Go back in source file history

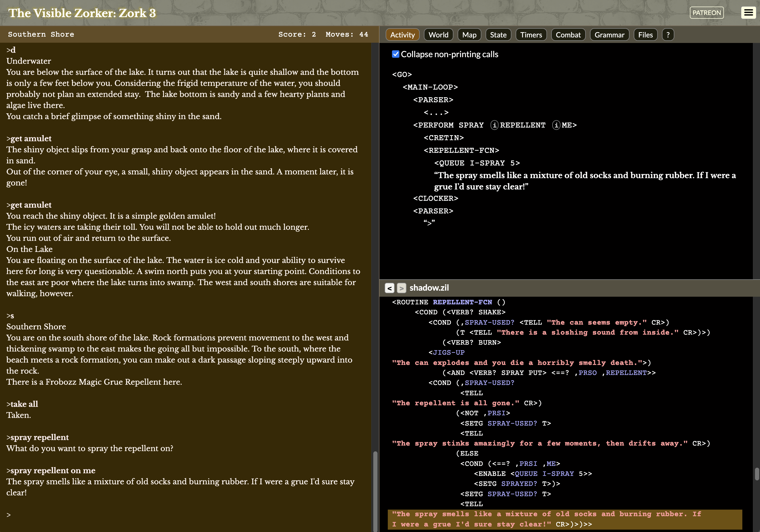[390, 288]
